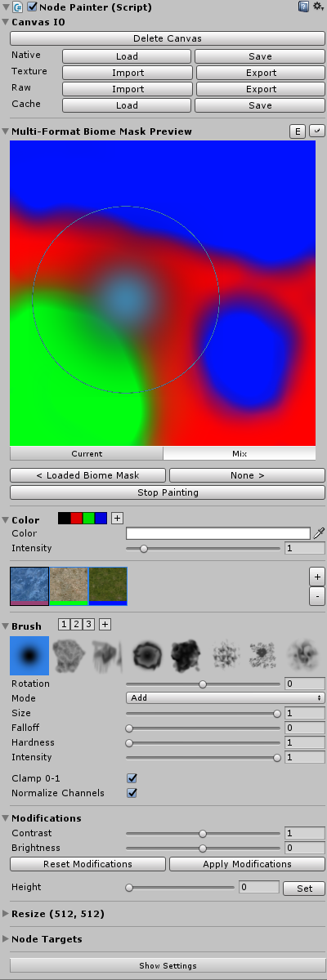
Task: Select the ring-shaped crater brush
Action: click(x=148, y=656)
